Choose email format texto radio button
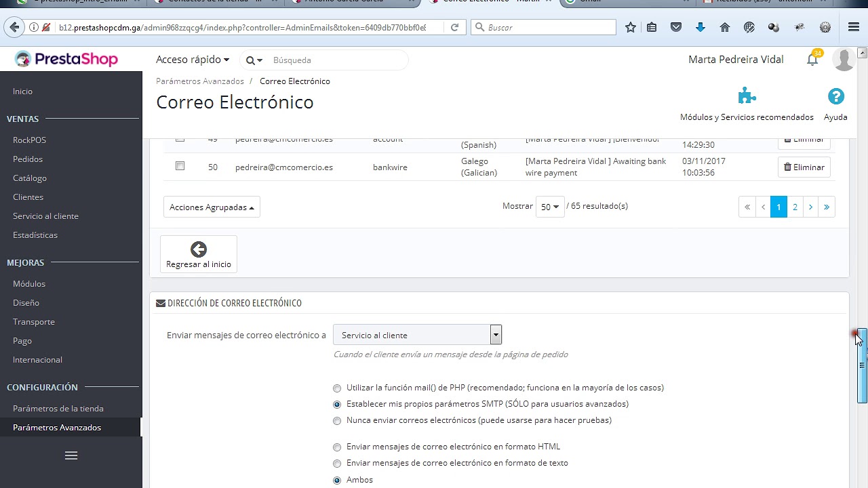Image resolution: width=868 pixels, height=488 pixels. coord(337,464)
